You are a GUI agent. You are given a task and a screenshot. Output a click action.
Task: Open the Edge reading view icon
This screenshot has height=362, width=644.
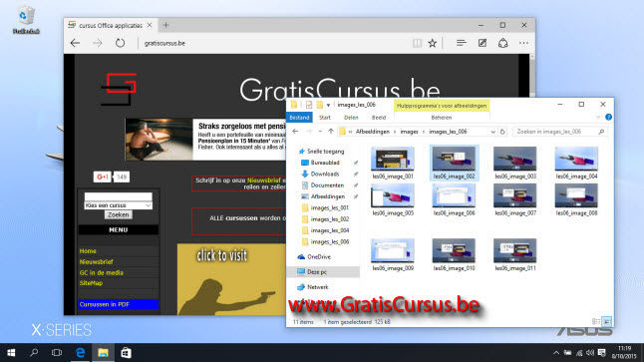click(x=417, y=43)
